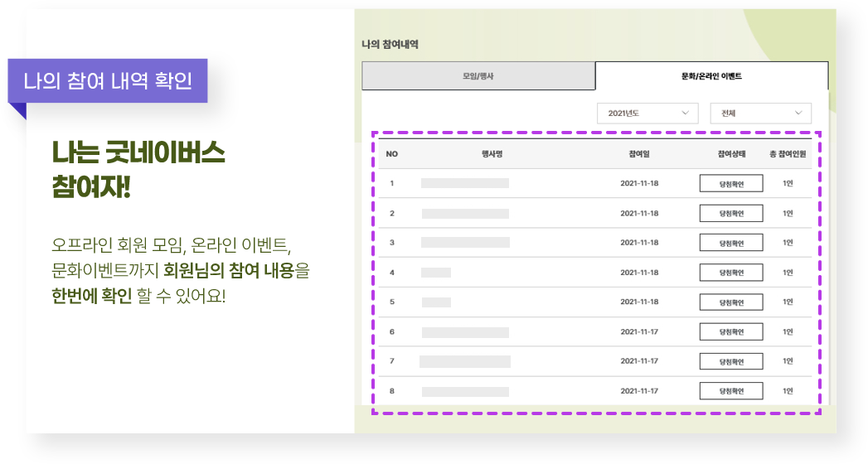Click the 나의 참여내역 heading
The image size is (868, 464).
click(x=390, y=44)
